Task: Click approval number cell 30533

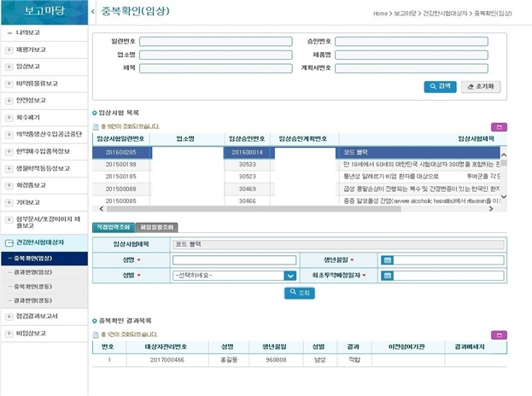Action: [248, 165]
